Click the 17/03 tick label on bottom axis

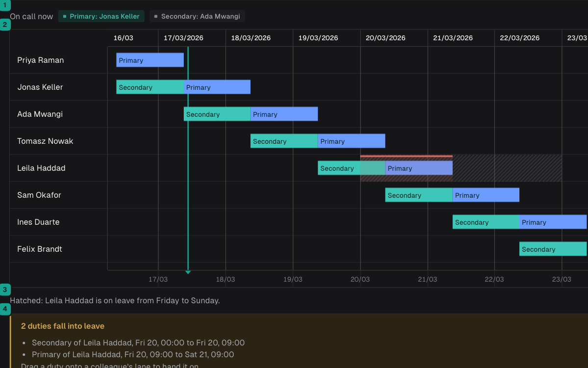tap(158, 279)
